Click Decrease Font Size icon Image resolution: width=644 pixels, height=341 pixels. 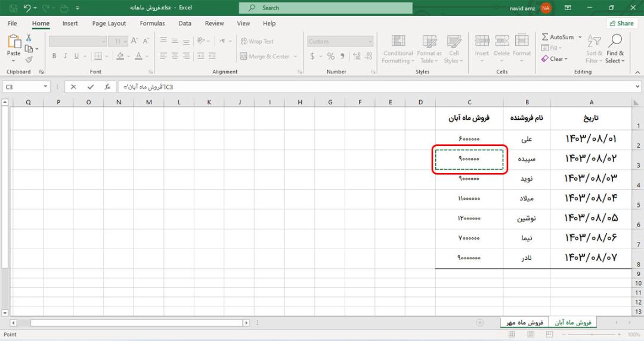click(x=146, y=41)
